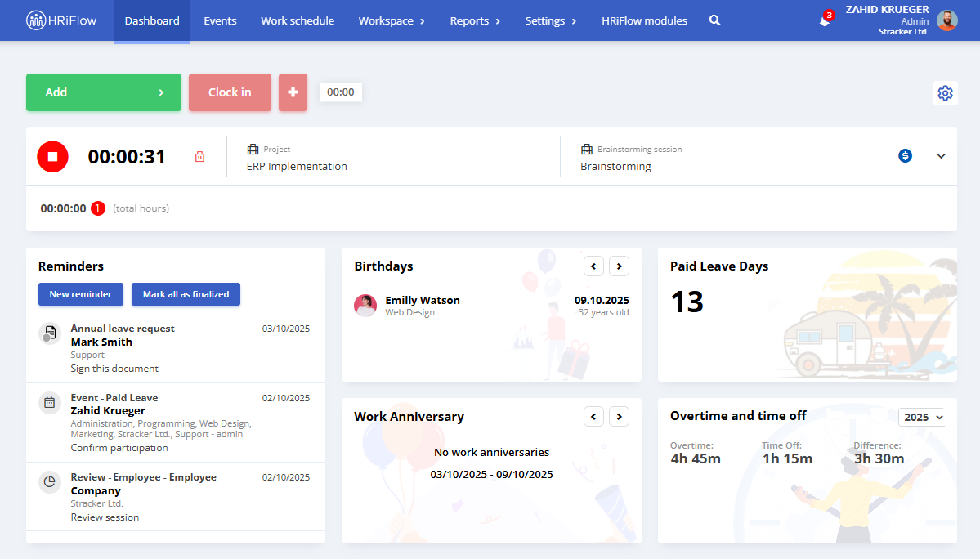The height and width of the screenshot is (559, 980).
Task: Click the billable dollar icon
Action: point(905,155)
